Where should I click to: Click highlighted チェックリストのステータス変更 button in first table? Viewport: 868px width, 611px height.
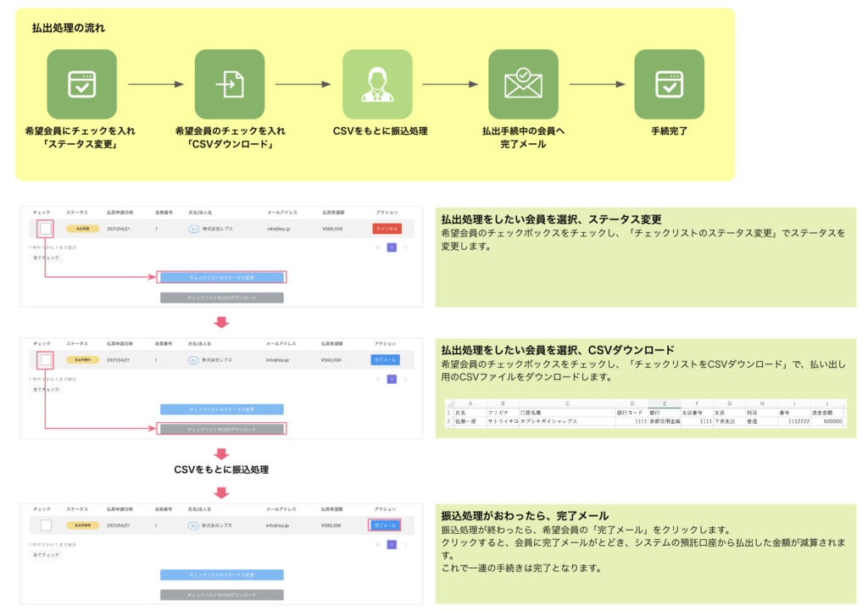[x=221, y=277]
